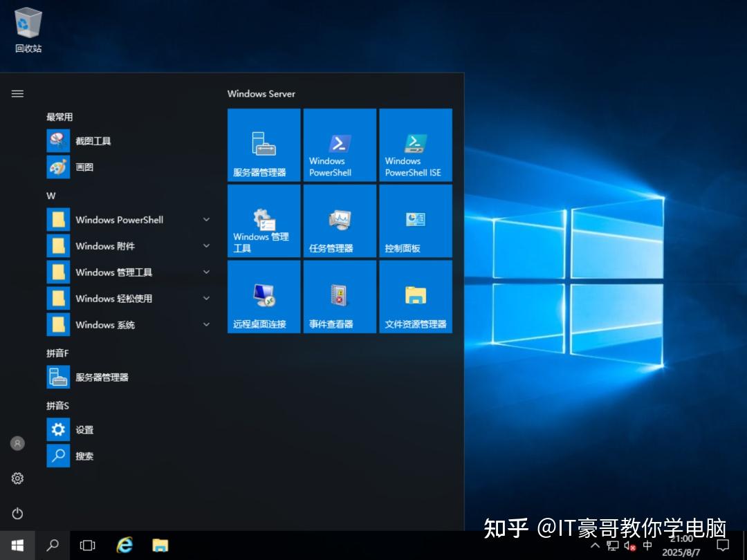The width and height of the screenshot is (747, 560).
Task: Expand the Windows 系统 folder
Action: point(206,324)
